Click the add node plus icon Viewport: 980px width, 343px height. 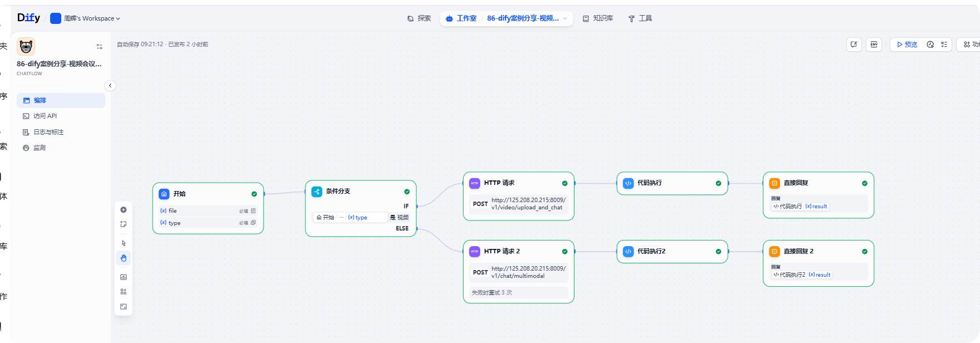point(124,210)
